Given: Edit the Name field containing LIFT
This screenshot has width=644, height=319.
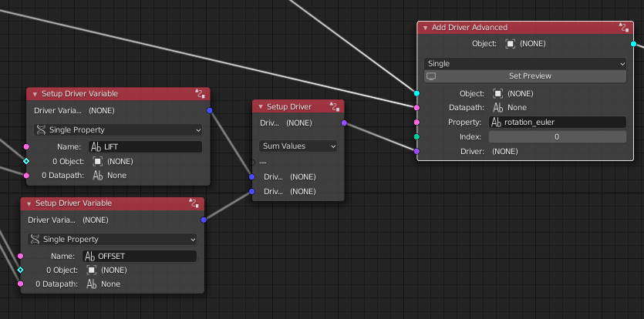Looking at the screenshot, I should [x=145, y=147].
